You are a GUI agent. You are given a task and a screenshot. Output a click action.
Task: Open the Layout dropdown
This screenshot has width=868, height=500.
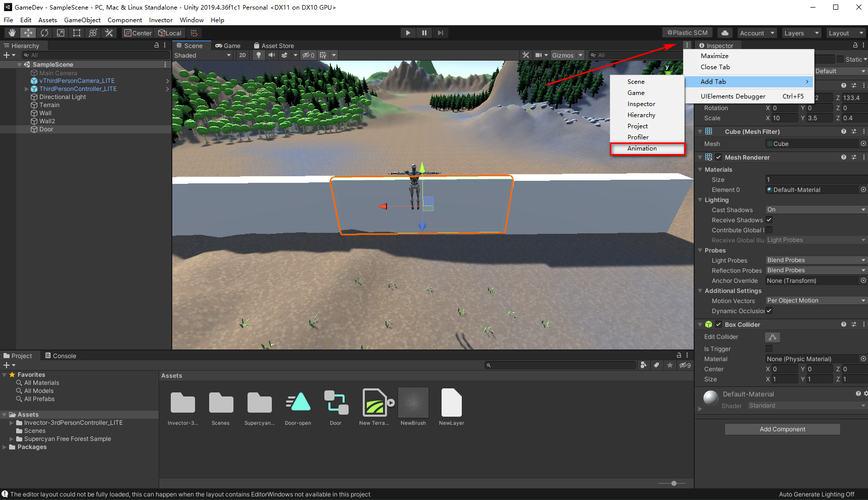pyautogui.click(x=846, y=33)
